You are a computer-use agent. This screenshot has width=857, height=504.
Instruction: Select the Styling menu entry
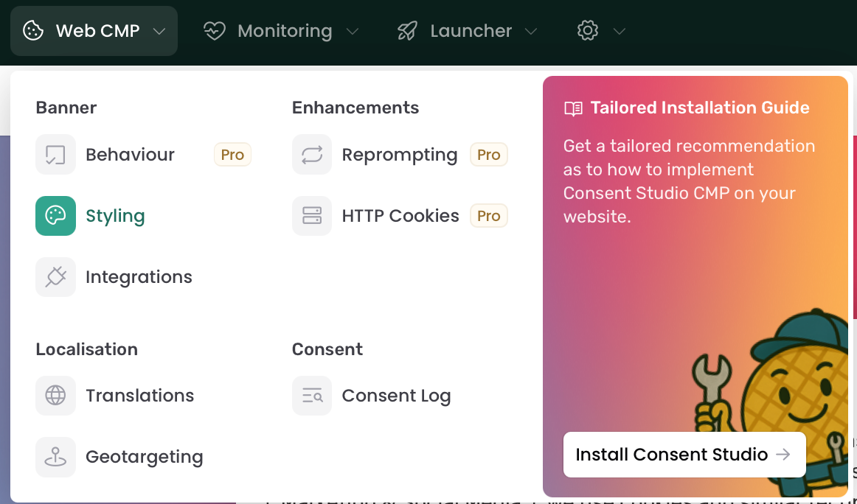(144, 216)
